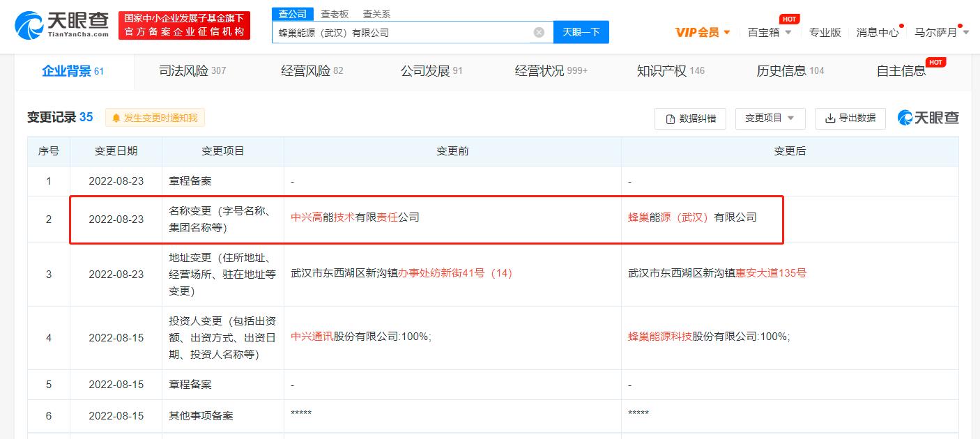
Task: Click 发生变更时通知我 notification button
Action: click(155, 118)
